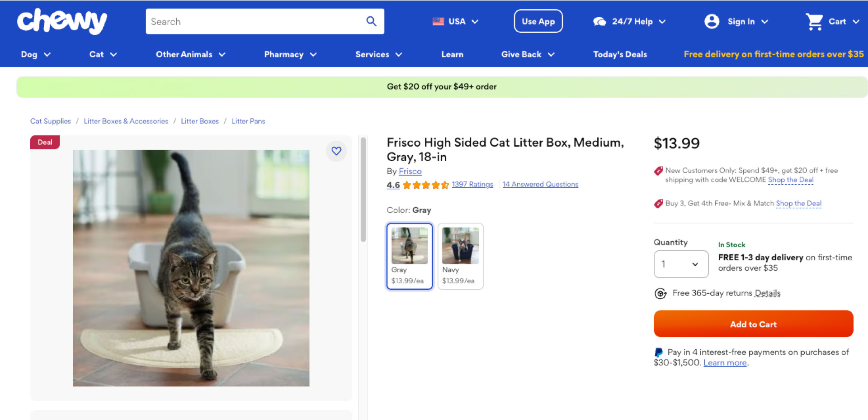This screenshot has width=868, height=420.
Task: Click the main product cat image
Action: pos(191,268)
